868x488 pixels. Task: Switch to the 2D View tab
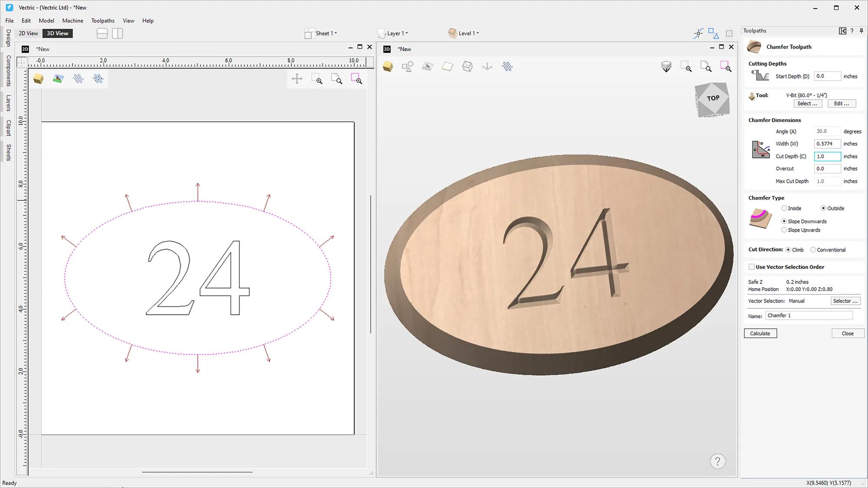coord(28,33)
